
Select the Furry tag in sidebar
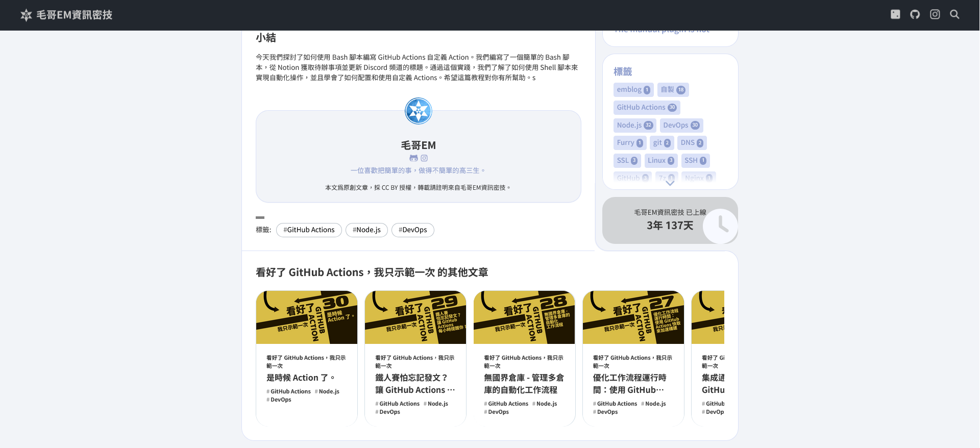pos(630,143)
